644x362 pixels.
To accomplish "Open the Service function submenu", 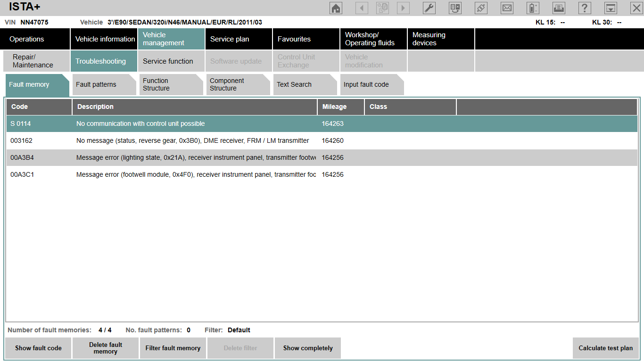I will (172, 61).
